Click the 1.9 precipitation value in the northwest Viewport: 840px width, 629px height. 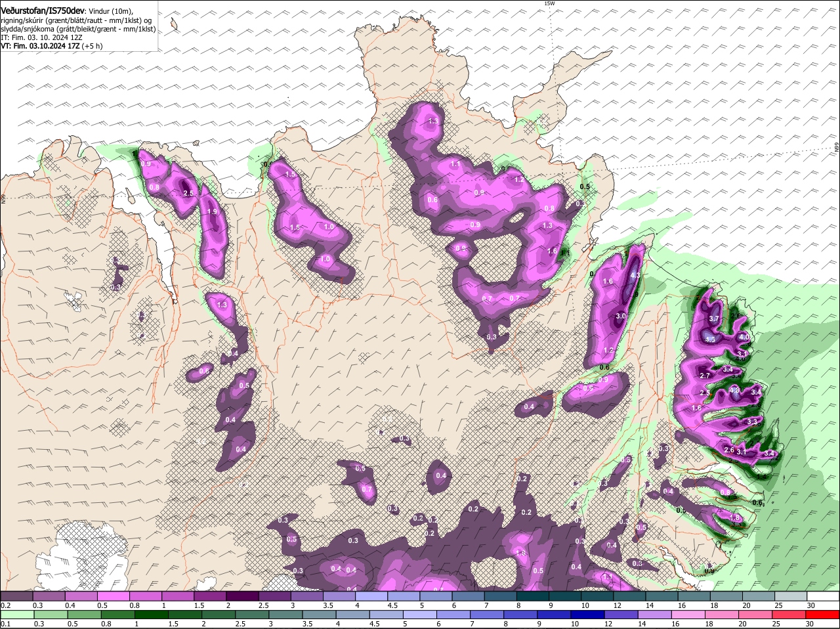[x=212, y=212]
